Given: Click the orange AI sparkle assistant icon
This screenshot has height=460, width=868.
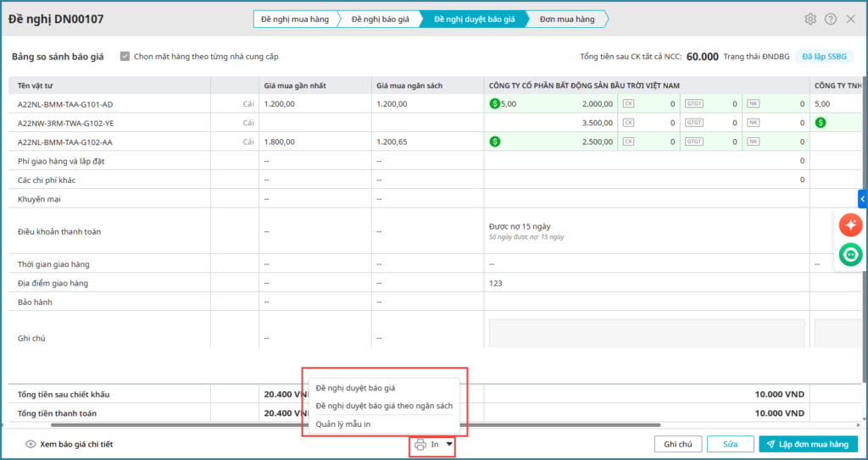Looking at the screenshot, I should 851,224.
